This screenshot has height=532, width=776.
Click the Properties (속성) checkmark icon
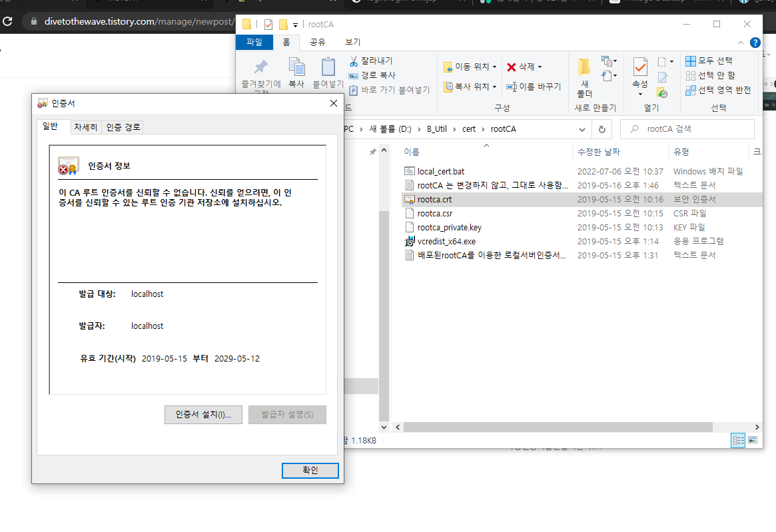(640, 67)
